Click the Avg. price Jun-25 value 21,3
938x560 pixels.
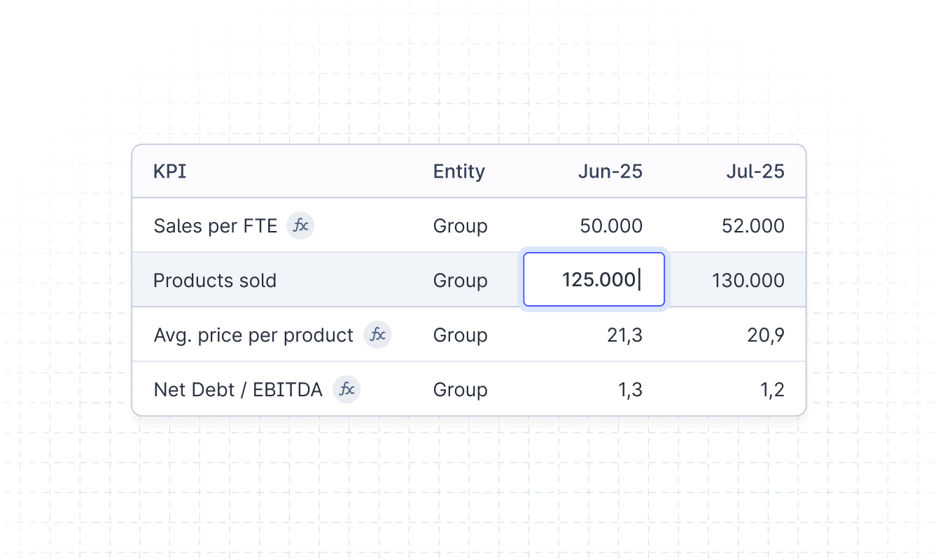(624, 335)
